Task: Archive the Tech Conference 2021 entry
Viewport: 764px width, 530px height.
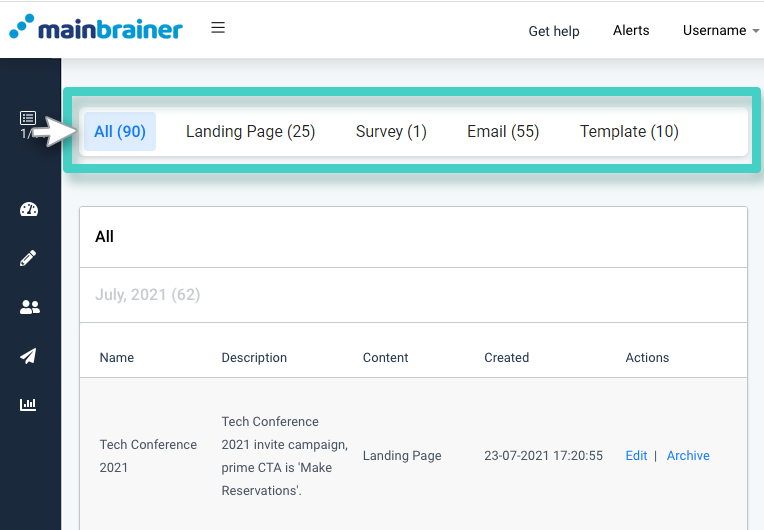Action: [688, 455]
